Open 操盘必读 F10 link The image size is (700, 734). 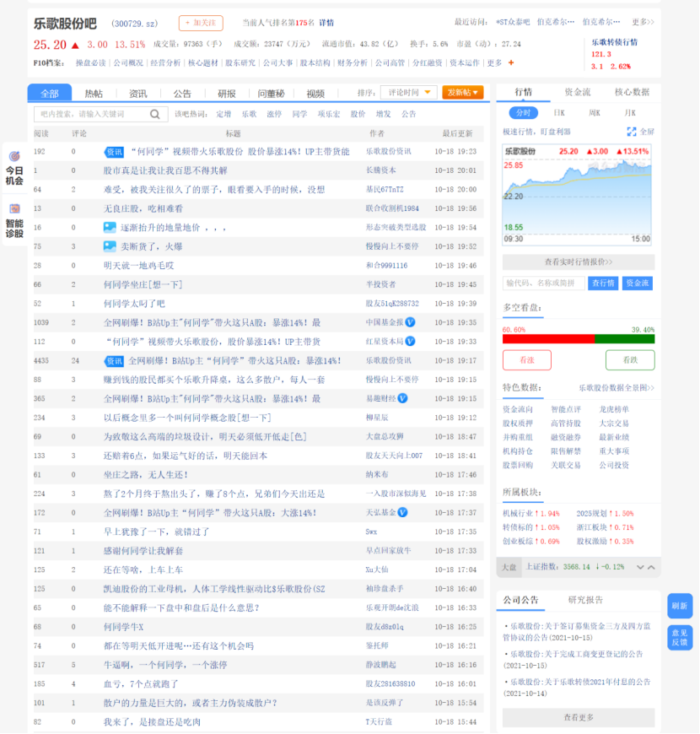coord(90,62)
